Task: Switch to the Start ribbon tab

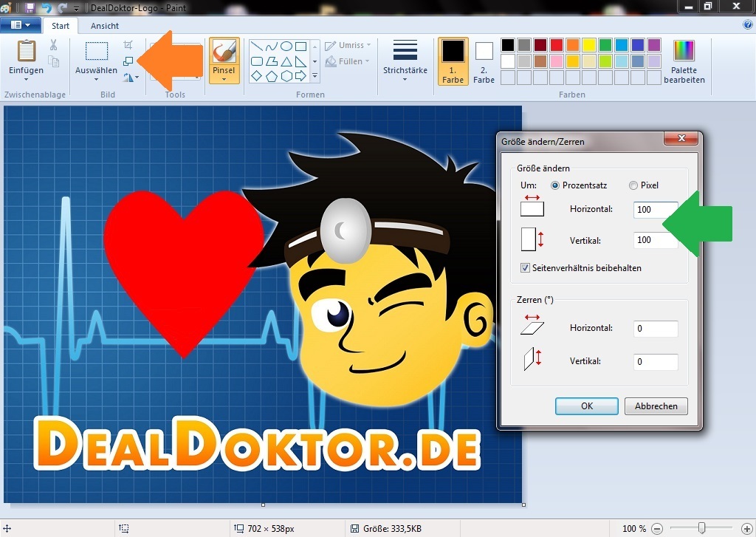Action: pos(61,26)
